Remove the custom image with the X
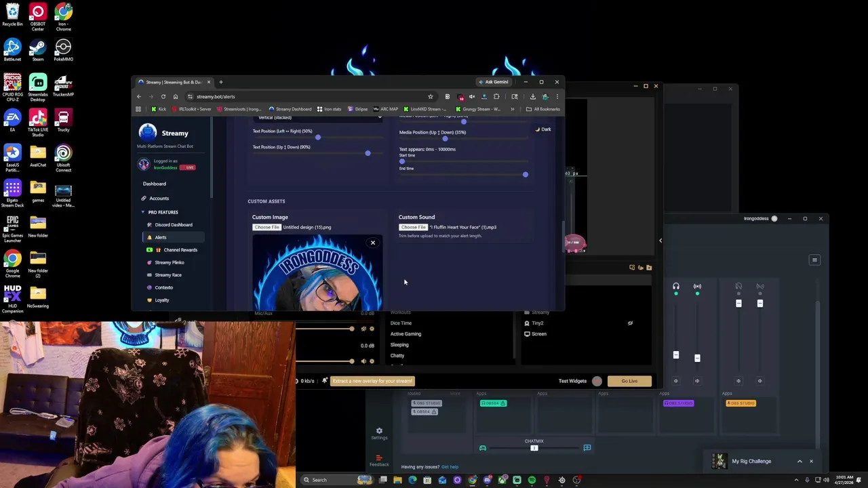The image size is (868, 488). point(372,243)
